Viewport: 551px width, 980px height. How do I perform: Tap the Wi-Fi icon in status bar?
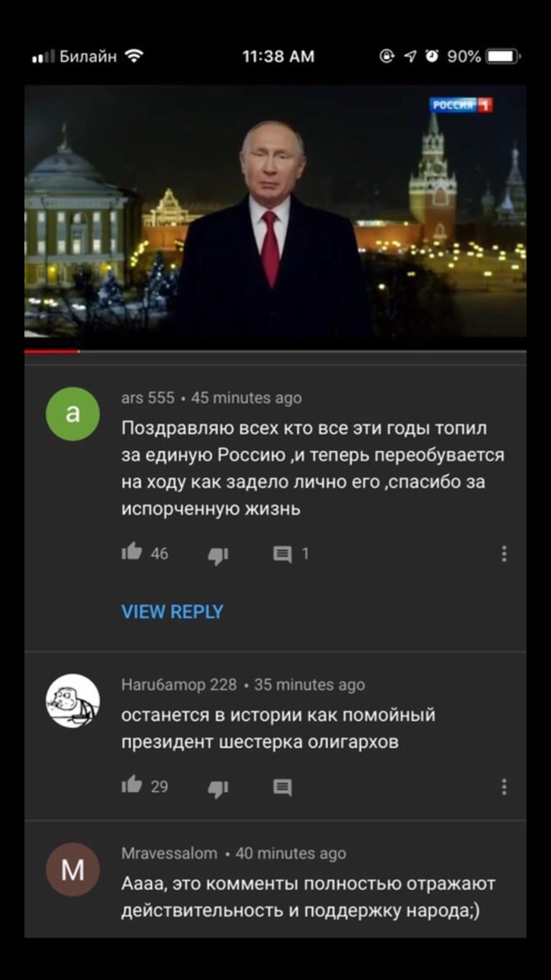pos(134,56)
